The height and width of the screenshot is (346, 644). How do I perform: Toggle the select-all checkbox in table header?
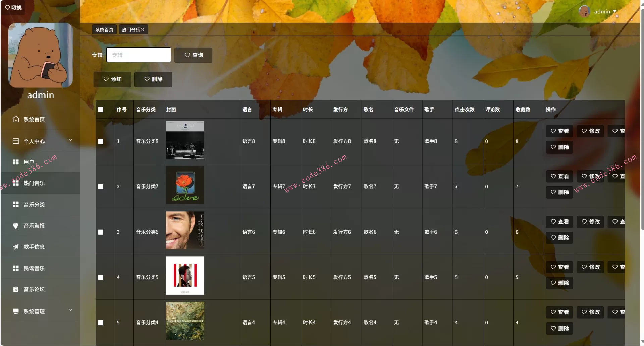[101, 110]
